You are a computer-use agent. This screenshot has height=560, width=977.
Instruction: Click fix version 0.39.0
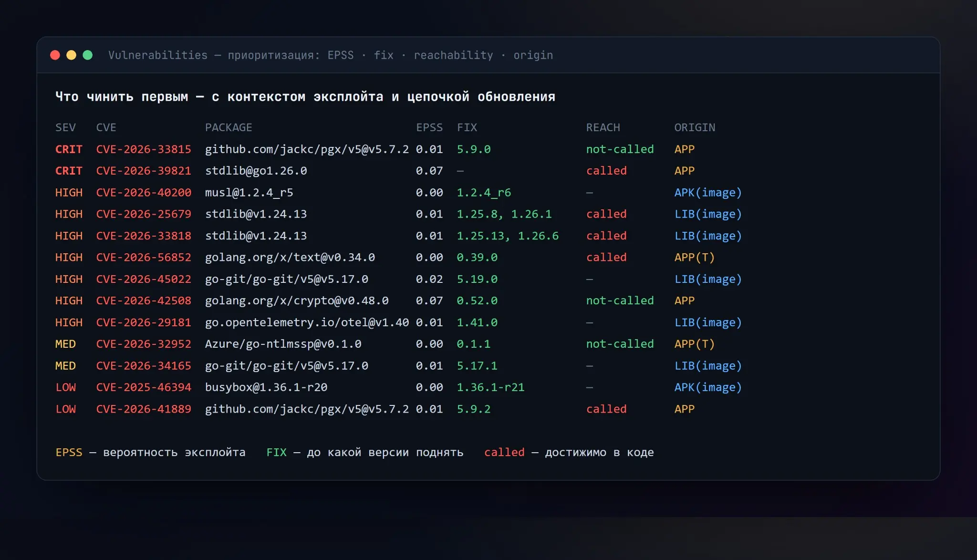477,258
